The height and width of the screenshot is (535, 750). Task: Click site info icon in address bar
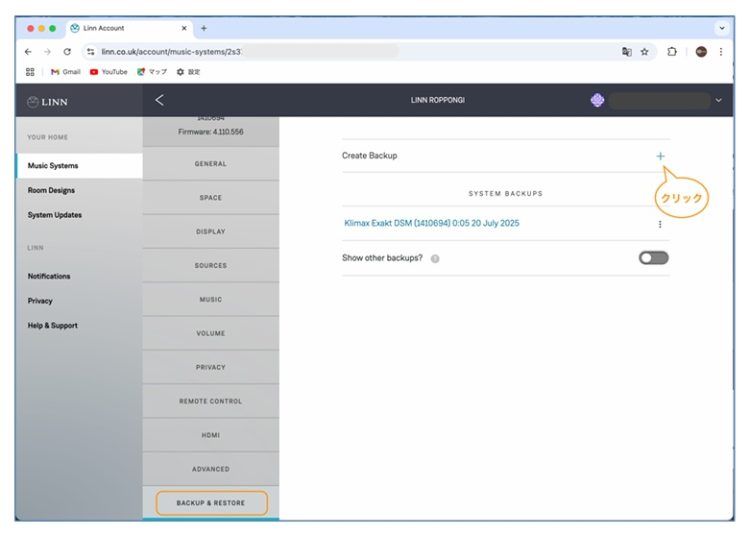pos(90,52)
